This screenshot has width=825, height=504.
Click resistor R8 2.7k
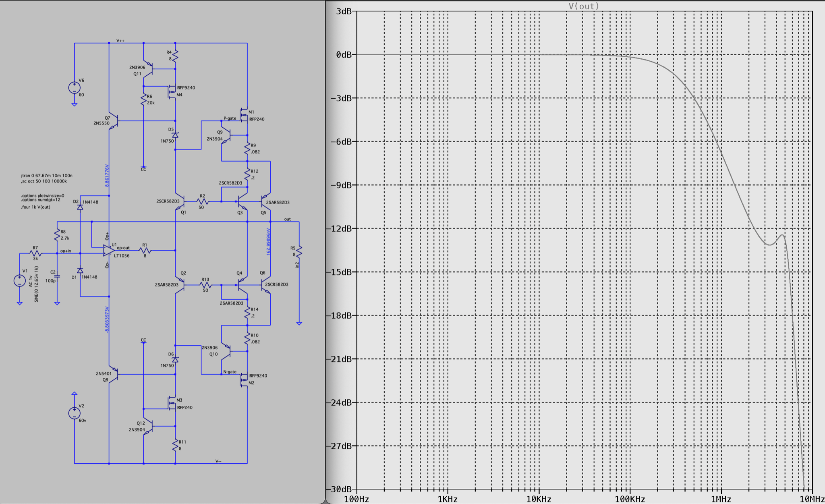coord(57,235)
